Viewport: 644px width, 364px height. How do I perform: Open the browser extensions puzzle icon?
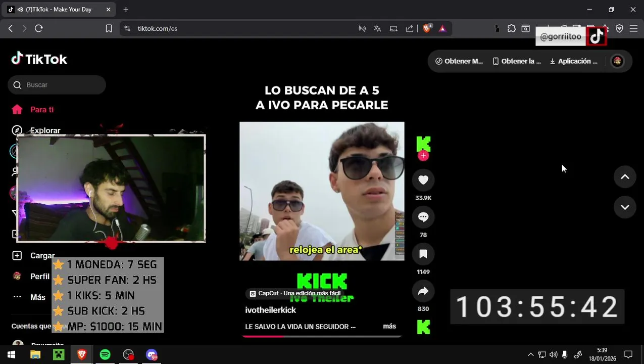(512, 28)
